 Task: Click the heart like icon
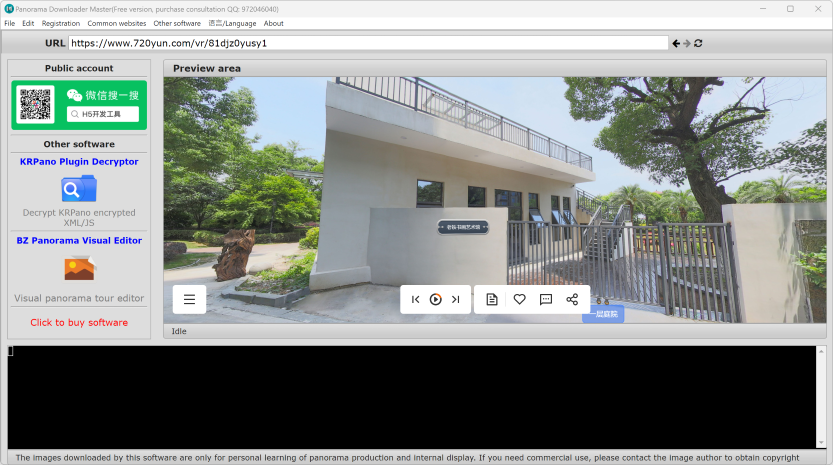519,299
